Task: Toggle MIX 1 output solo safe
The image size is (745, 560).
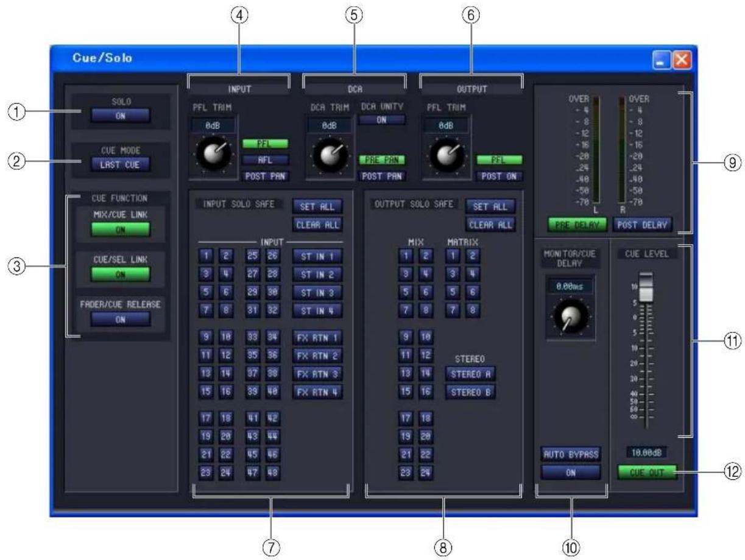Action: (406, 255)
